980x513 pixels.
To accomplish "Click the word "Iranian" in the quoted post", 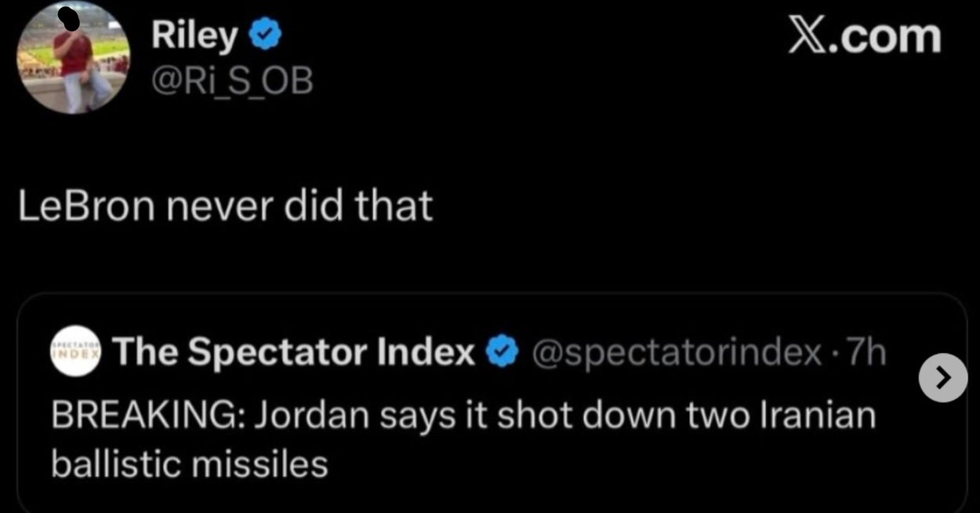I will (x=820, y=415).
